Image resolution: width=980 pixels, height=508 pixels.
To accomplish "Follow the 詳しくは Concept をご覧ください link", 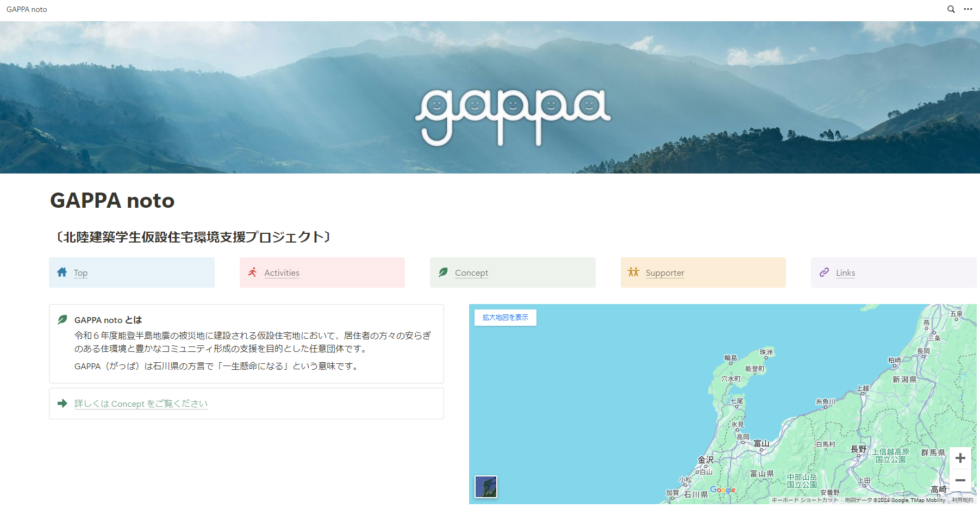I will (x=141, y=404).
